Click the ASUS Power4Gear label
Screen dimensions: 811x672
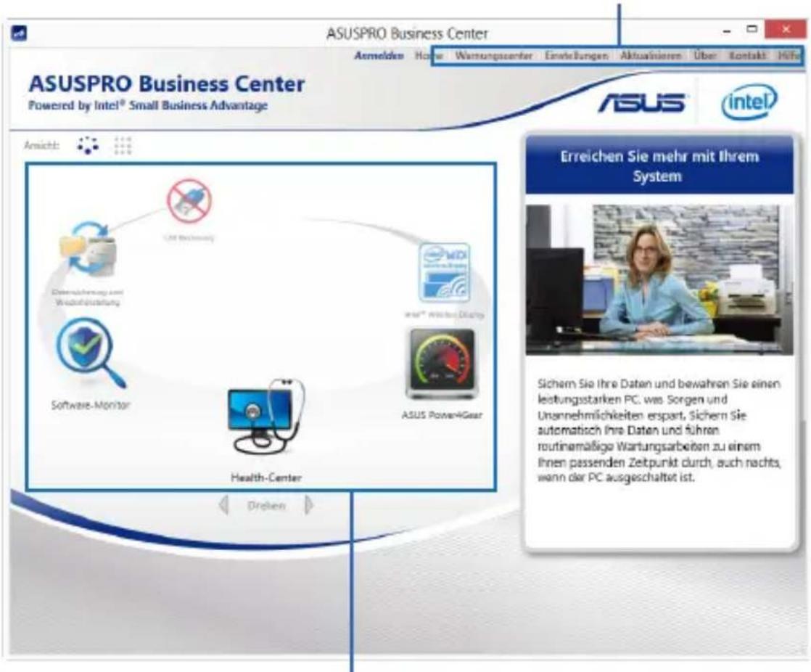(x=442, y=415)
